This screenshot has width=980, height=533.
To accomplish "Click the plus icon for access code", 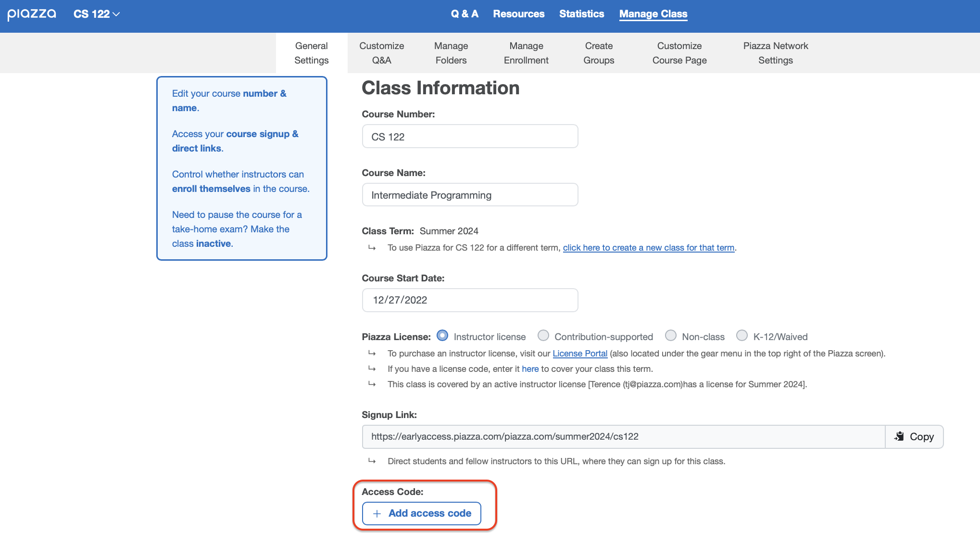I will click(x=377, y=514).
